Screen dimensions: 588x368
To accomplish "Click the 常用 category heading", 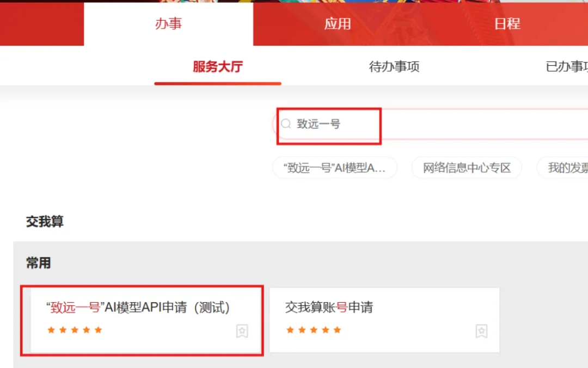I will 38,263.
